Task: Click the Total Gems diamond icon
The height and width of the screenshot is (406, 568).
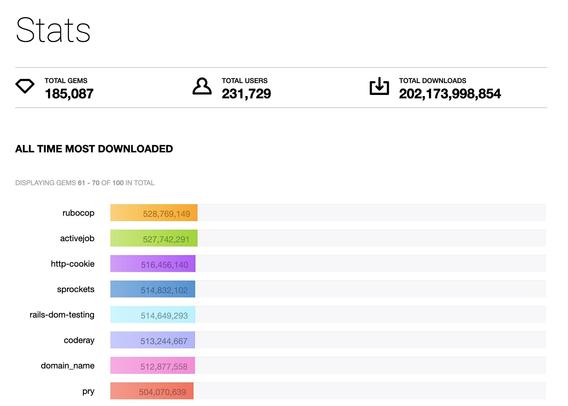Action: 25,86
